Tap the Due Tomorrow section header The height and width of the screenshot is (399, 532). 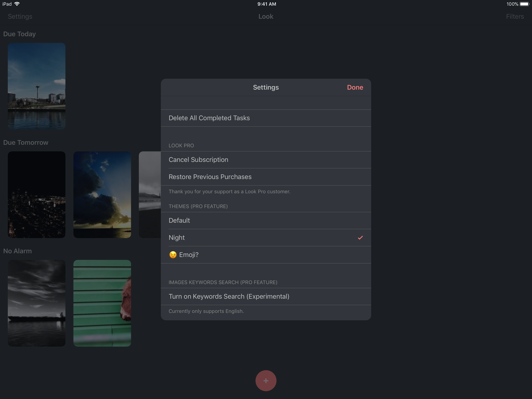point(26,142)
